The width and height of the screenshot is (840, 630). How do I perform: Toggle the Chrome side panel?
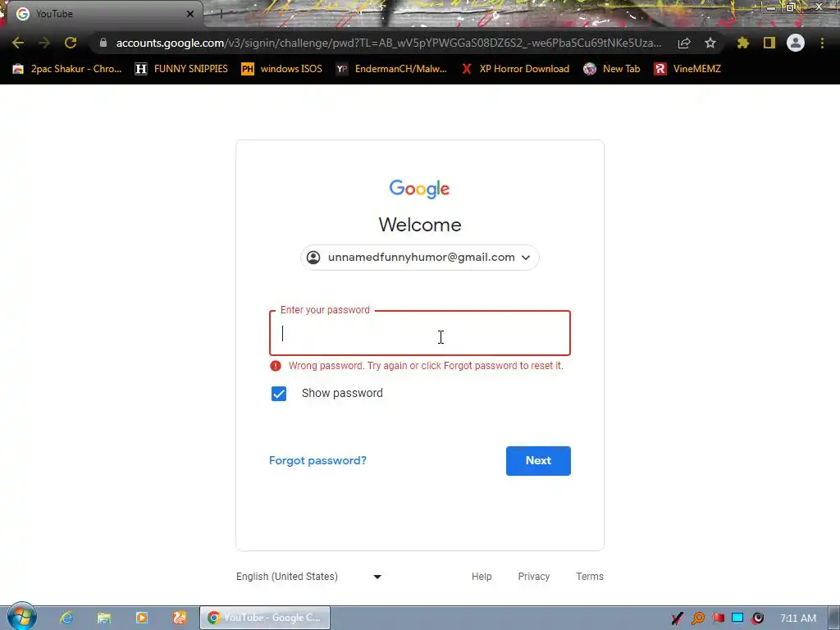coord(769,43)
